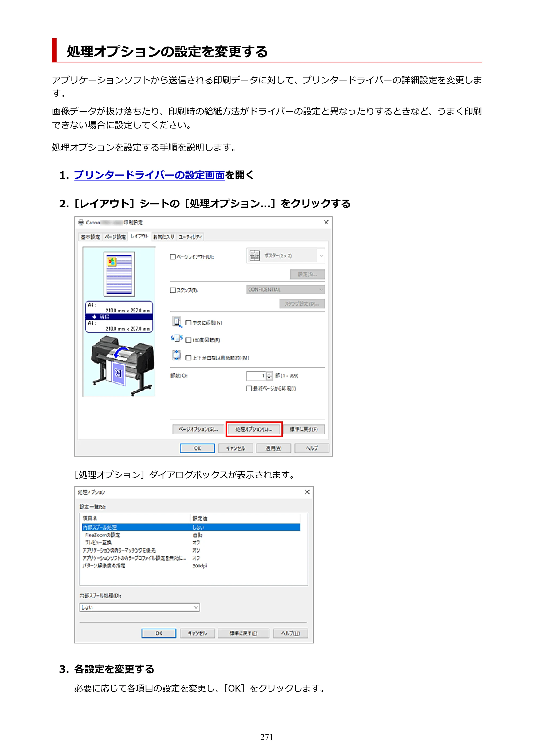This screenshot has width=534, height=756.
Task: Click the center printing icon
Action: (177, 321)
